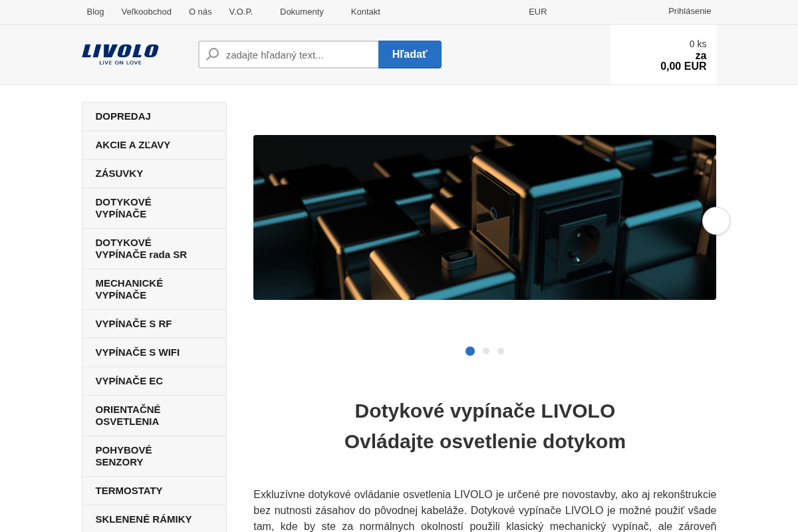Open VYPÍNAČE S RF category
Image resolution: width=798 pixels, height=532 pixels.
[x=154, y=324]
